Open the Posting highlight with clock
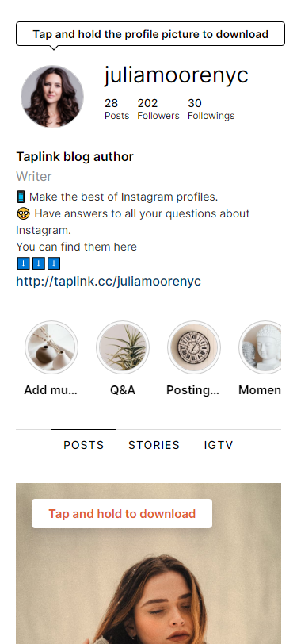 [x=193, y=347]
